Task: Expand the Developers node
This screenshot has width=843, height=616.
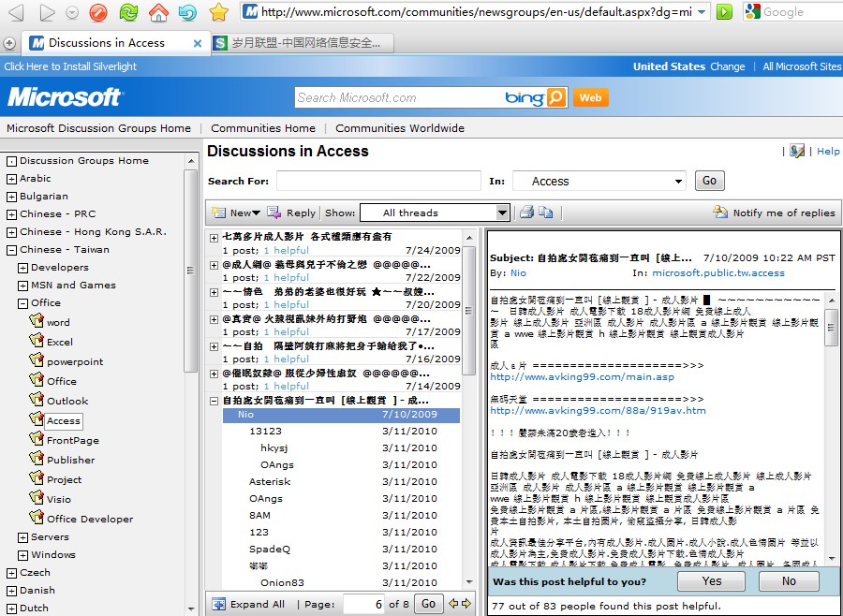Action: click(22, 268)
